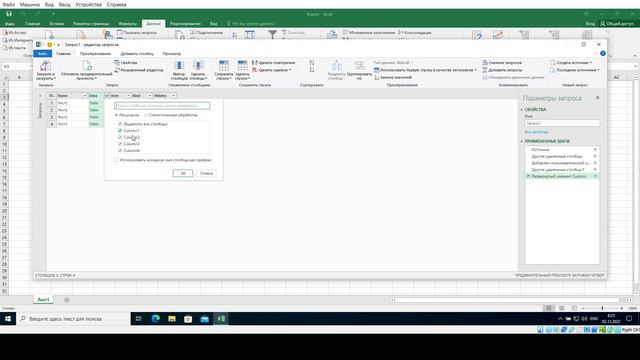Click Choose Columns (Выбор столбцов) icon
This screenshot has width=640, height=360.
[x=179, y=65]
